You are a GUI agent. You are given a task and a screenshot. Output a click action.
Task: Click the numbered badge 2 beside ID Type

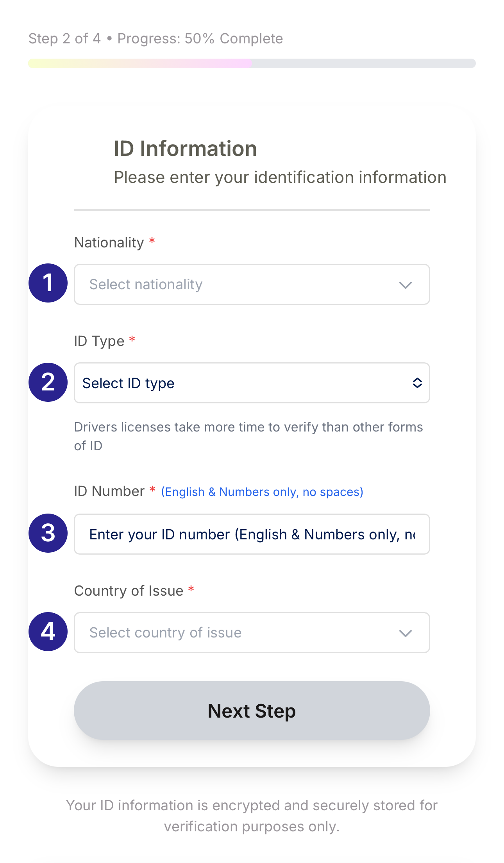(48, 382)
